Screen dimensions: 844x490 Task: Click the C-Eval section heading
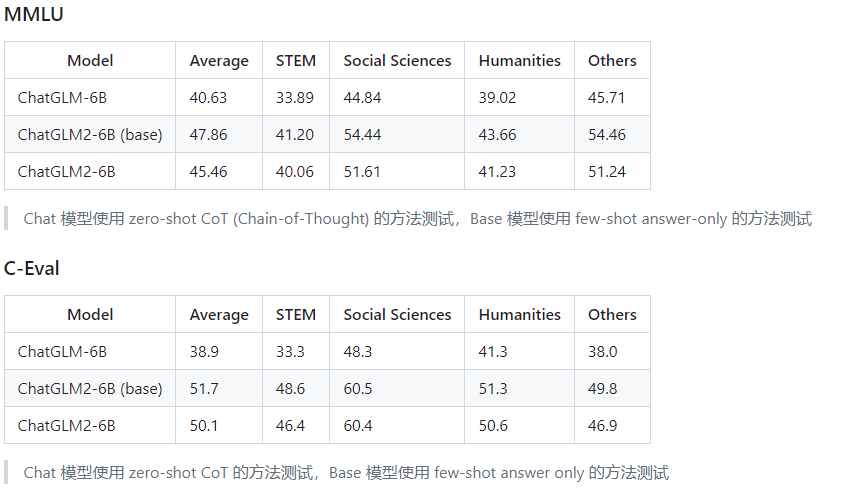pos(31,268)
